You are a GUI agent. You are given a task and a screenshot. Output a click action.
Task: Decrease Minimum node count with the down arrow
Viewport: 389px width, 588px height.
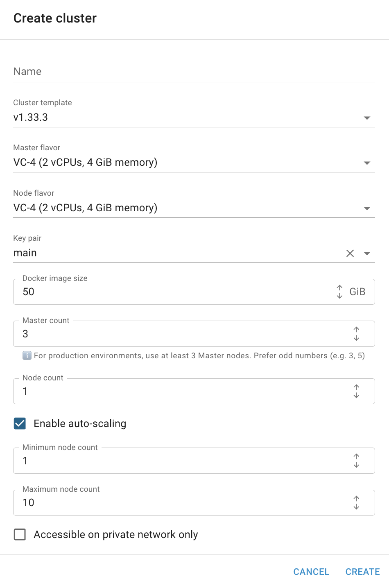(x=356, y=465)
